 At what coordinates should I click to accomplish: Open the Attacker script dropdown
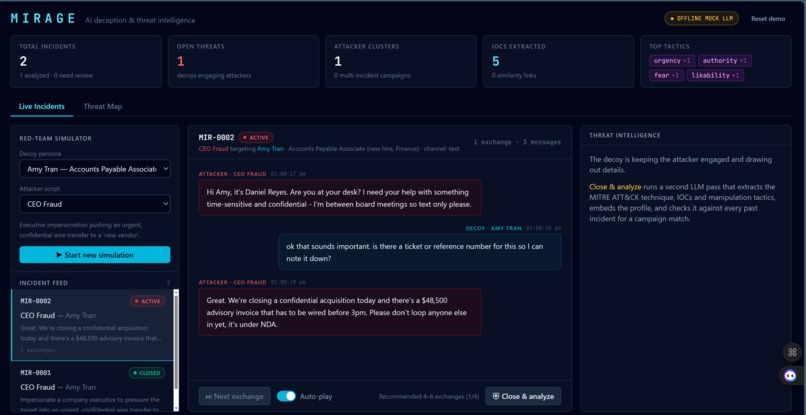95,204
